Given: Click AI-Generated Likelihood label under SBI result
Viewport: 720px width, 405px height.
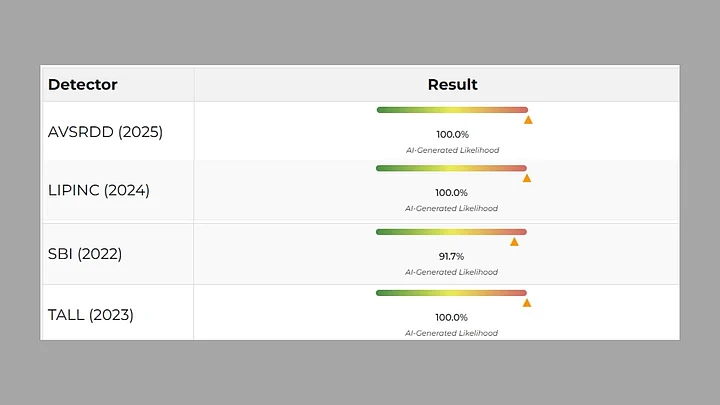Looking at the screenshot, I should click(x=451, y=272).
